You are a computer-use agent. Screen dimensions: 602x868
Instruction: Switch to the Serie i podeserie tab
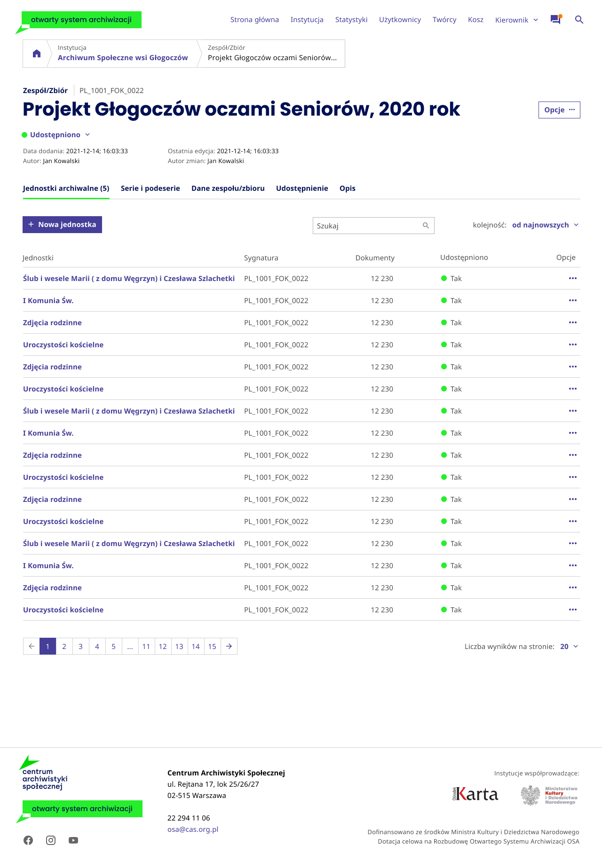click(x=150, y=188)
